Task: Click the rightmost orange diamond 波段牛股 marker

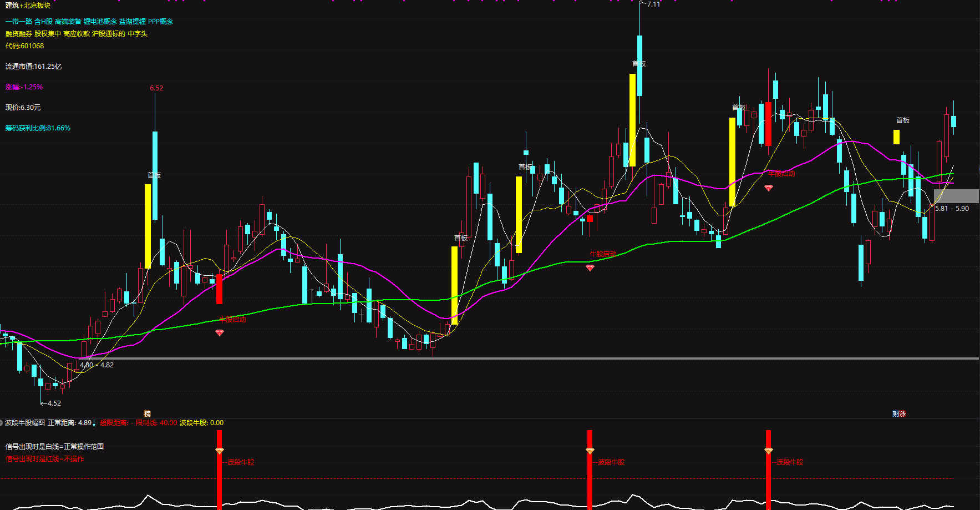Action: (x=768, y=451)
